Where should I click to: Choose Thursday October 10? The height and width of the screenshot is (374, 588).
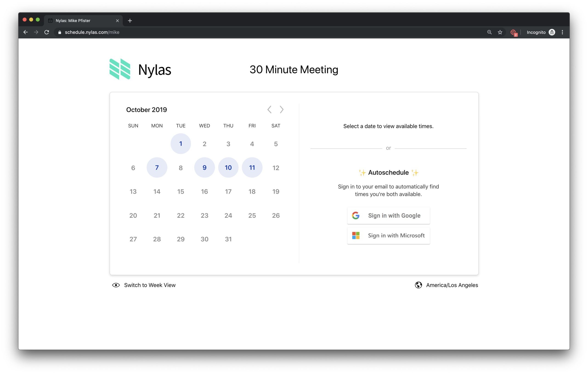228,168
